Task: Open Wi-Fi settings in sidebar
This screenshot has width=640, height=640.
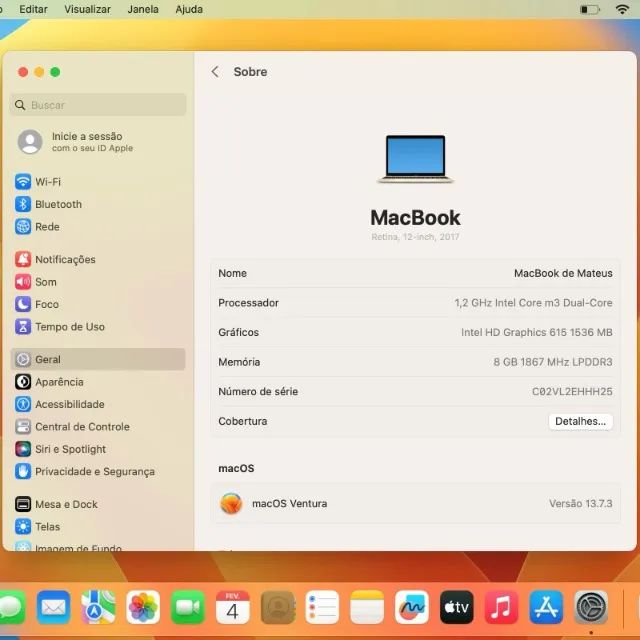Action: click(38, 182)
